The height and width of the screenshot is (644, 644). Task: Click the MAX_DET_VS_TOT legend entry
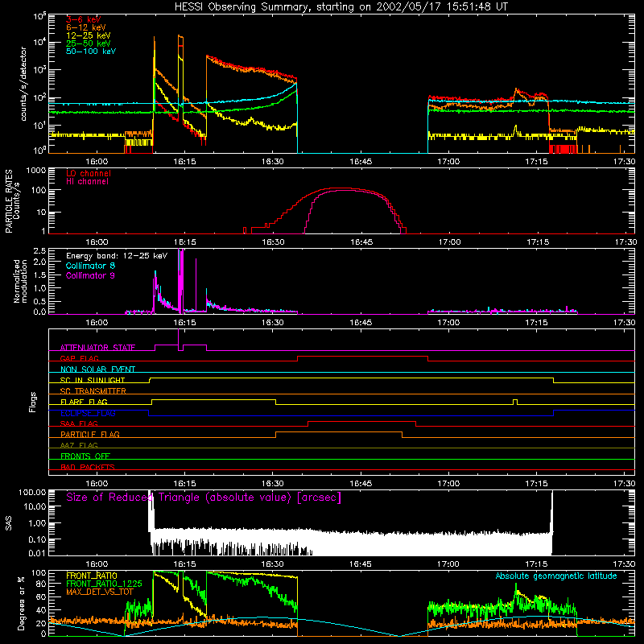point(100,592)
